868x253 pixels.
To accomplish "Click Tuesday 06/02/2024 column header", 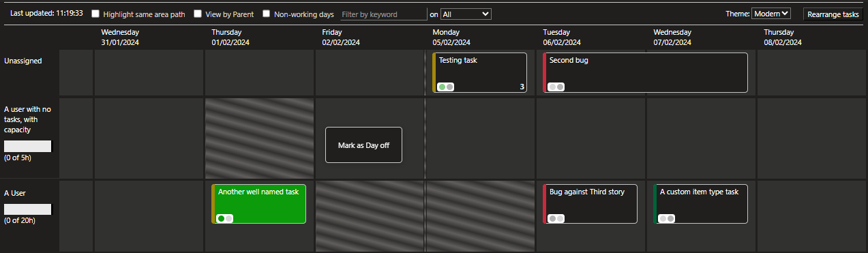I will 562,37.
